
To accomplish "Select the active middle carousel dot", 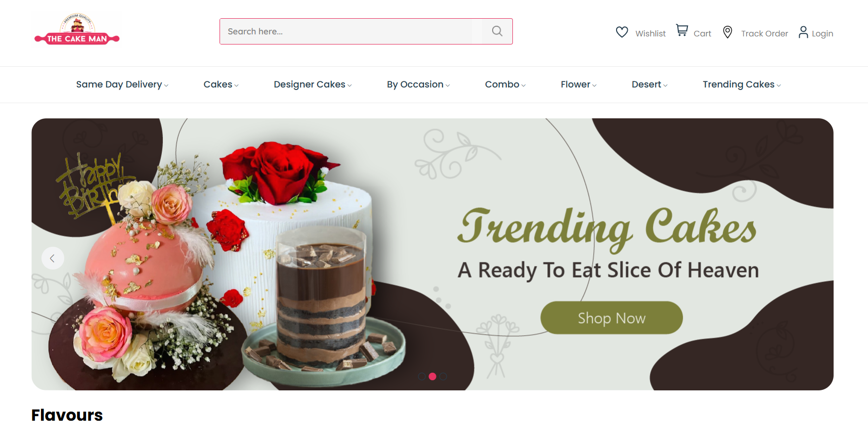I will coord(432,376).
